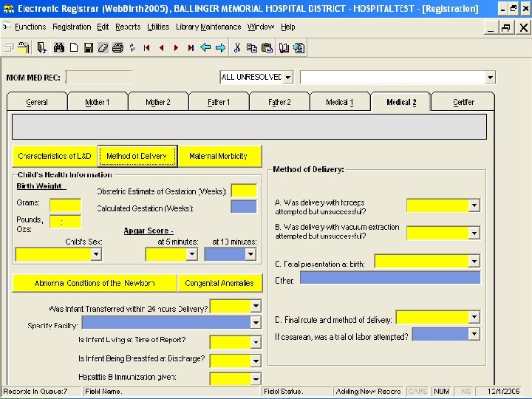Open the Utilities menu
Viewport: 532px width, 399px height.
(x=158, y=27)
